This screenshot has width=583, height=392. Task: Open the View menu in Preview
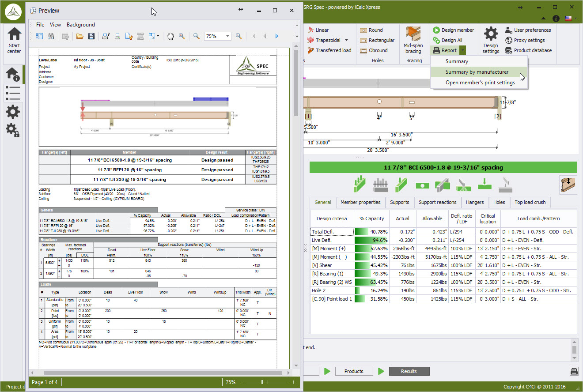(x=56, y=25)
